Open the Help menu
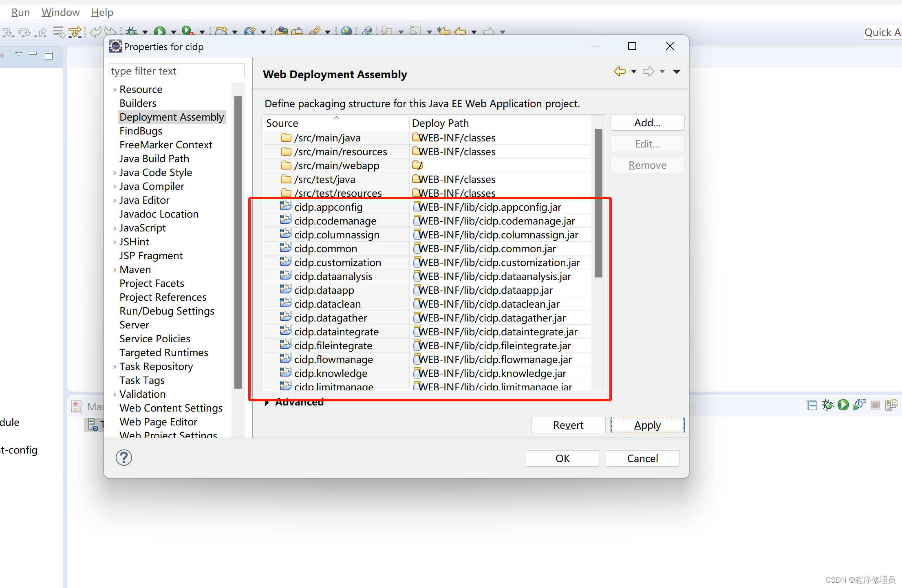 102,13
